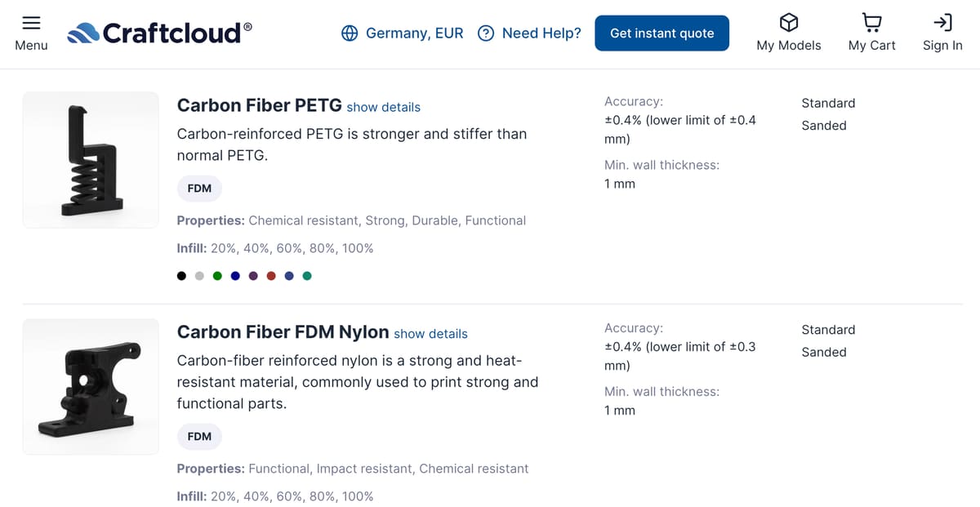Click the Sign In arrow icon
The image size is (980, 507).
pos(942,22)
